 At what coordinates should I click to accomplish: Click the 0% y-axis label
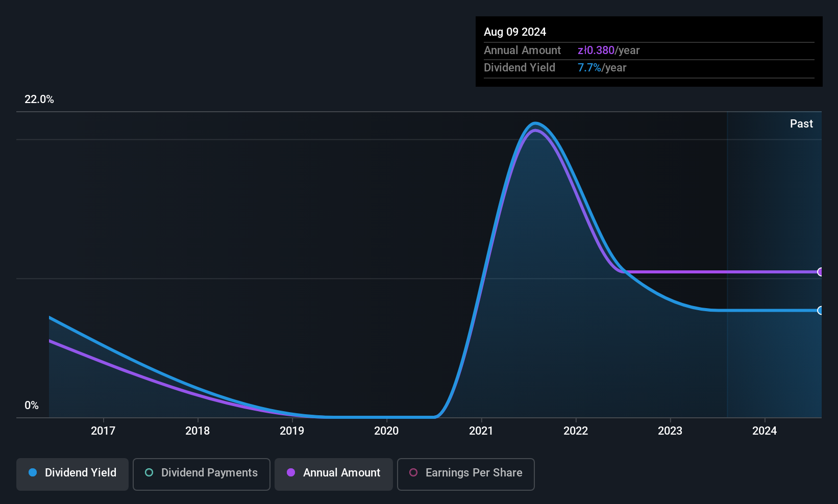(32, 406)
